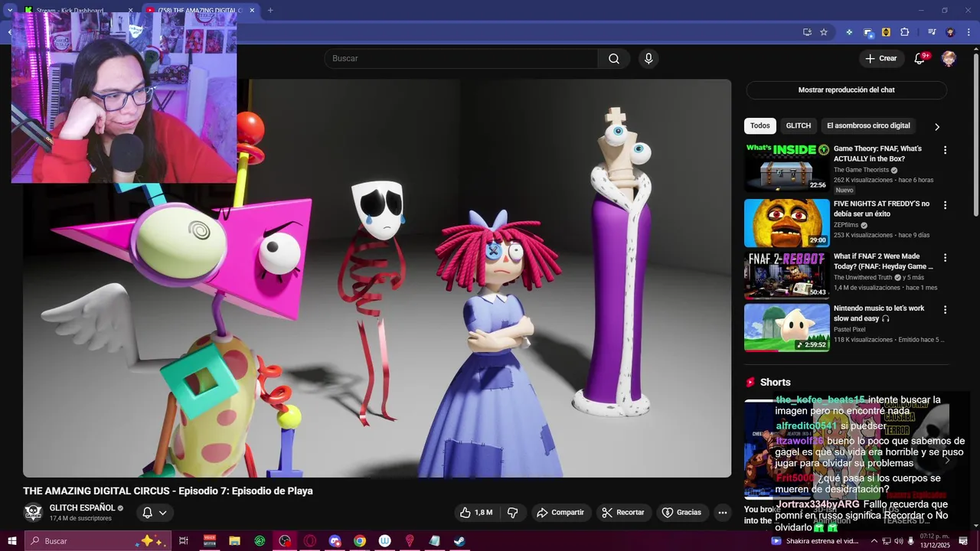Switch to THE AMAZING DIGITAL CIRCUS tab
This screenshot has width=980, height=551.
pyautogui.click(x=200, y=11)
